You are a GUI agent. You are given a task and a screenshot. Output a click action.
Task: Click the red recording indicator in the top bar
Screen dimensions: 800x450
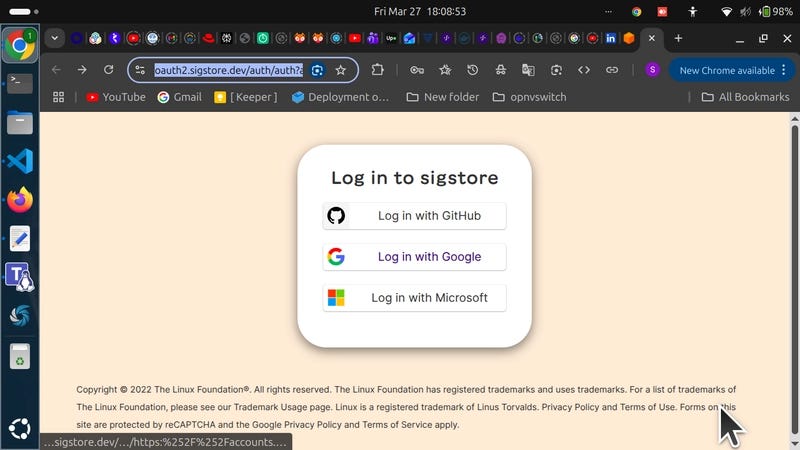pos(662,11)
